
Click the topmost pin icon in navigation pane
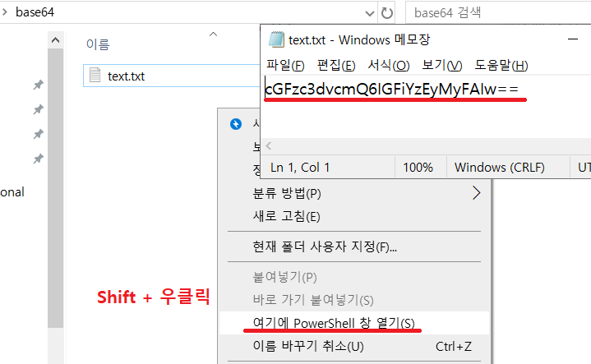pyautogui.click(x=38, y=85)
